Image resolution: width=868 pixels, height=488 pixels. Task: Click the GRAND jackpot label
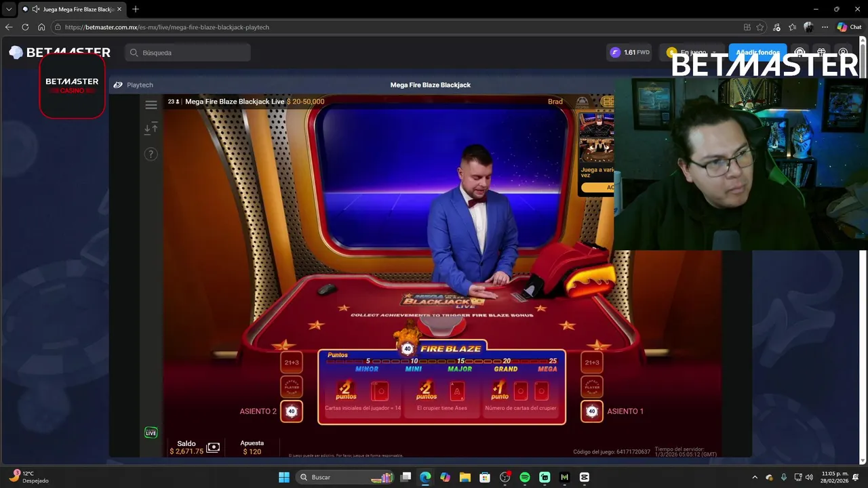[506, 369]
